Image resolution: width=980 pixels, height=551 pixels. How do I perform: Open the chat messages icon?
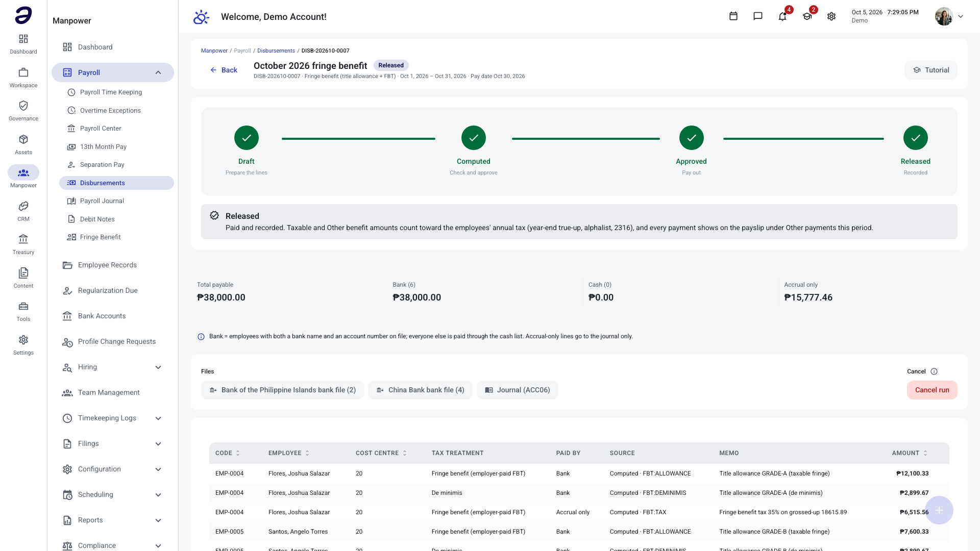[x=758, y=16]
